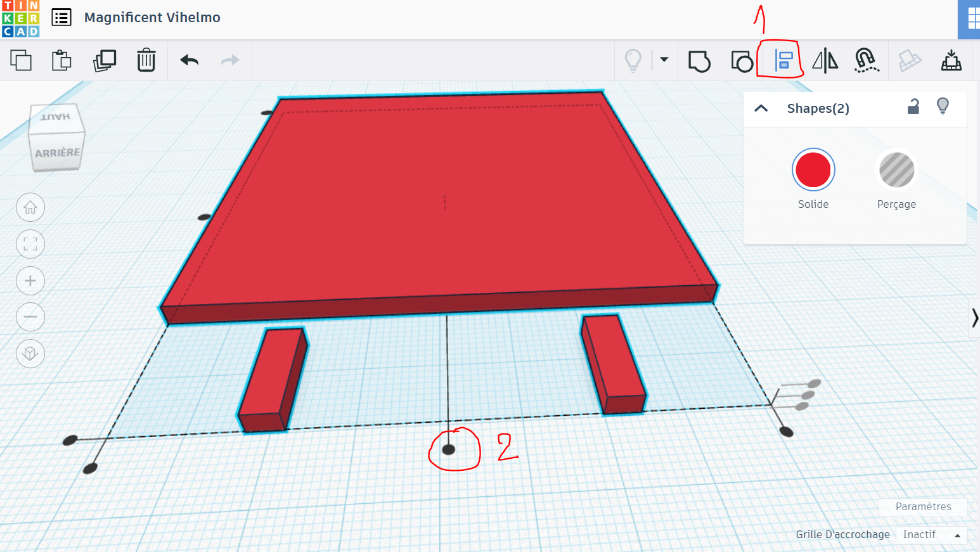
Task: Open the show-all dropdown arrow
Action: click(x=664, y=60)
